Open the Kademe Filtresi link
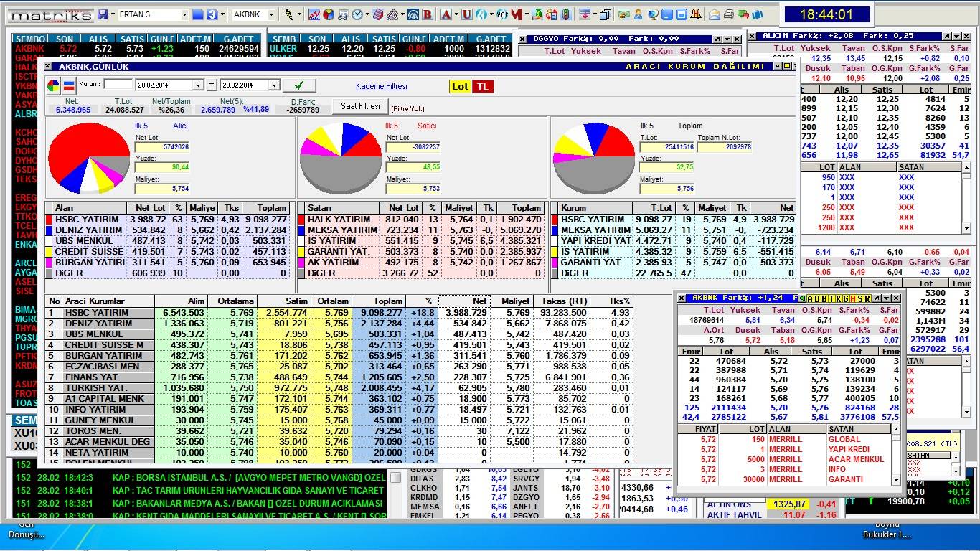The height and width of the screenshot is (551, 980). click(381, 86)
